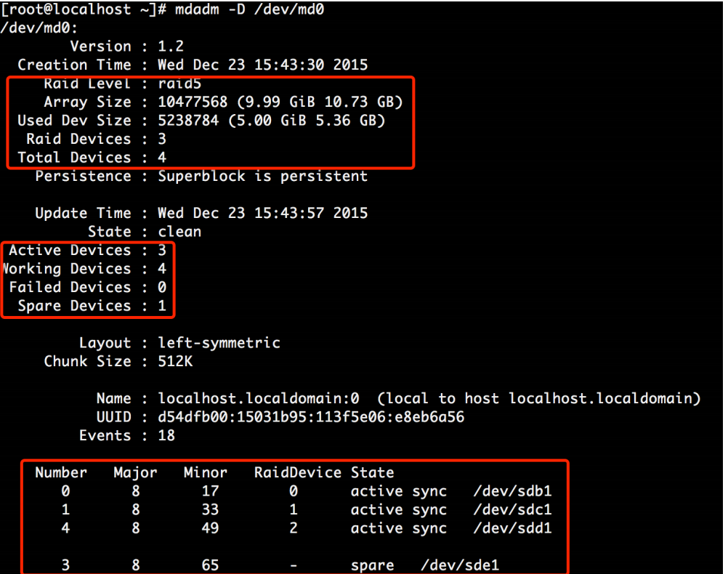728x574 pixels.
Task: Click the Chunk Size 512K value
Action: pos(175,362)
